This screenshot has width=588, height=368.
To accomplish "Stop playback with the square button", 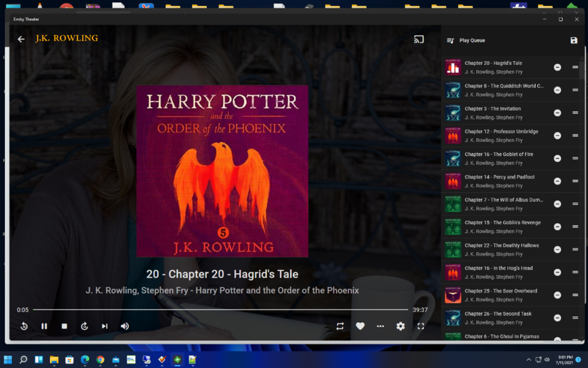I will click(x=64, y=326).
